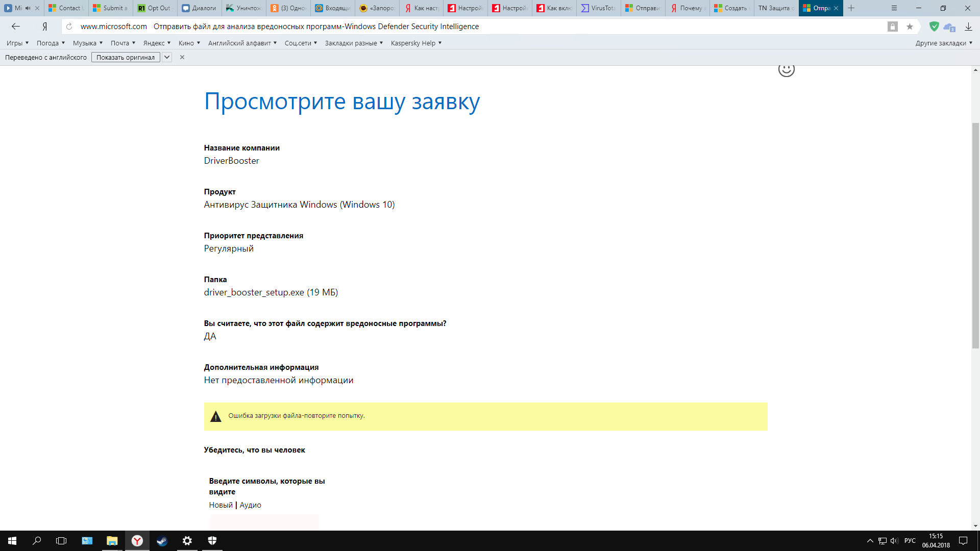This screenshot has height=551, width=980.
Task: Expand the Соц.сети bookmarks folder
Action: [301, 43]
